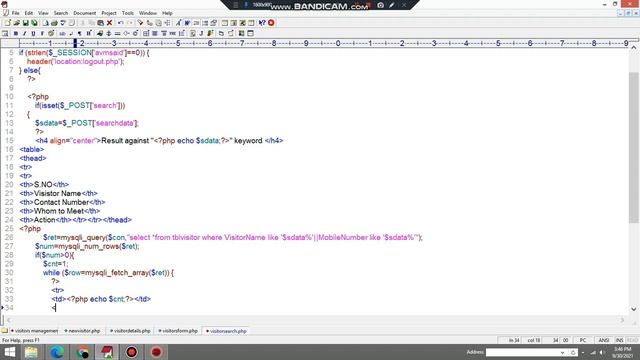This screenshot has width=640, height=360.
Task: Click the volume speaker icon in the system tray
Action: pos(602,352)
